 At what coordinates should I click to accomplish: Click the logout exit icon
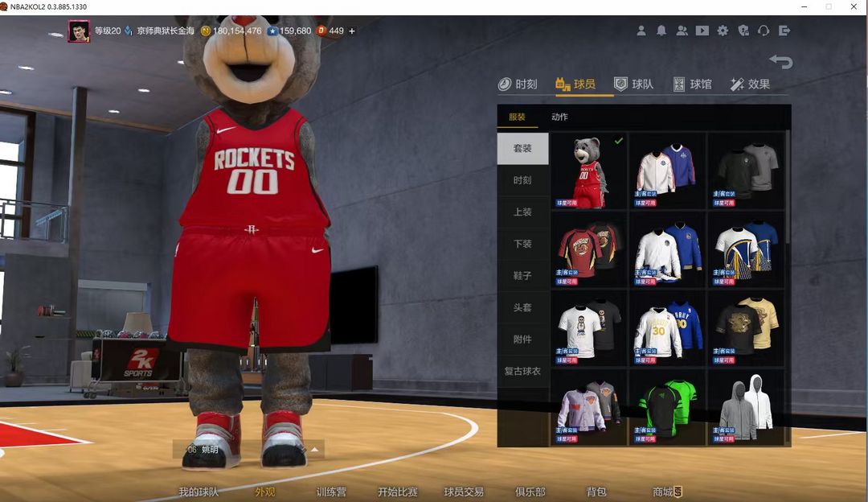[784, 31]
